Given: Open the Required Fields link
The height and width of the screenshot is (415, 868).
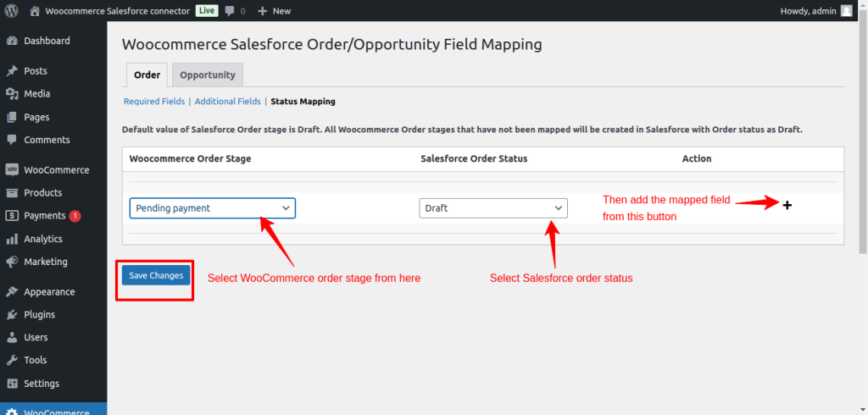Looking at the screenshot, I should click(153, 102).
